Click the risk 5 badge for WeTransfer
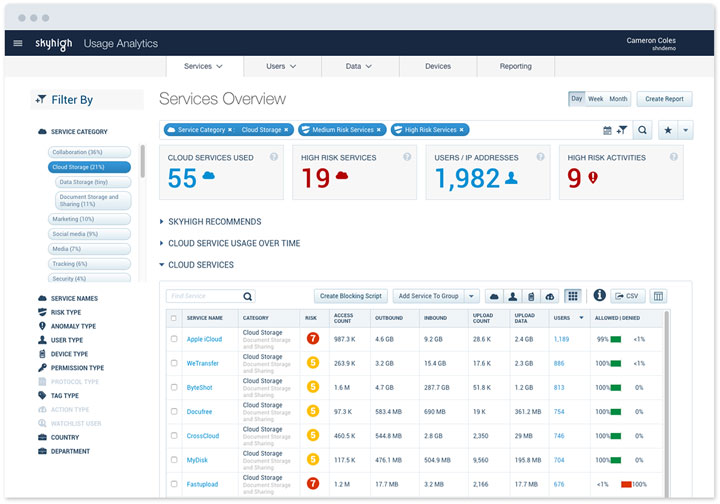The image size is (720, 504). 313,363
